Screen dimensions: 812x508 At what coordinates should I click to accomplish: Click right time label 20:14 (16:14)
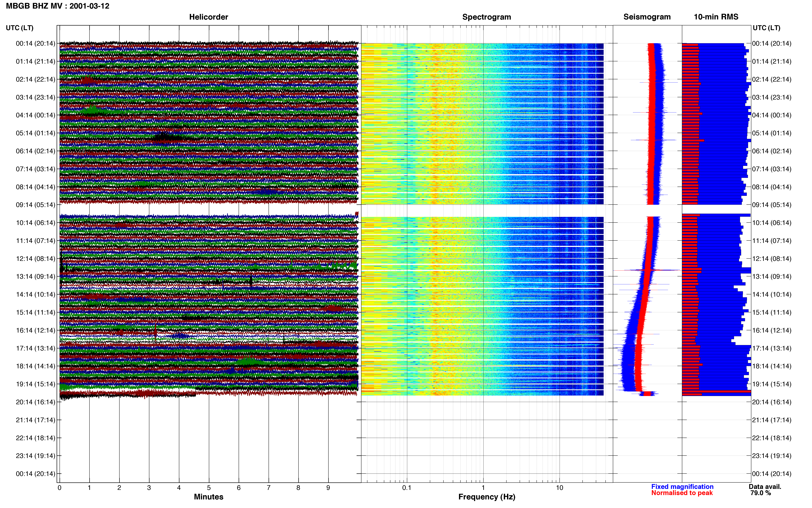772,402
